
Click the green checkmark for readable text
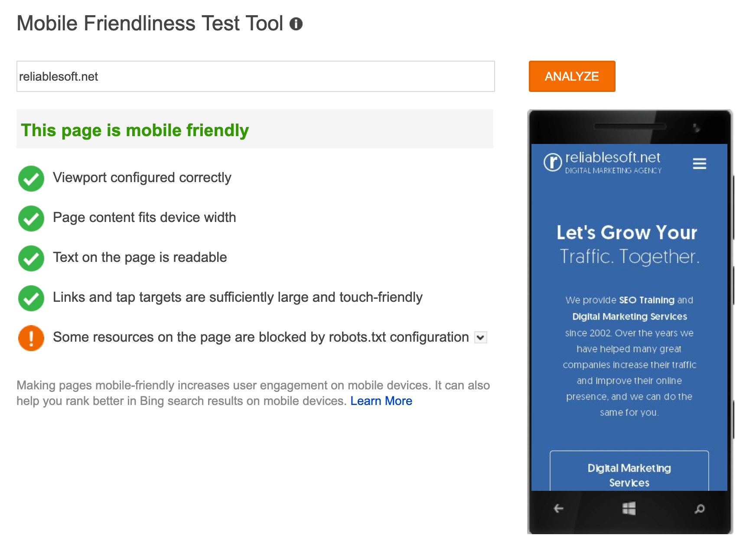click(x=31, y=258)
